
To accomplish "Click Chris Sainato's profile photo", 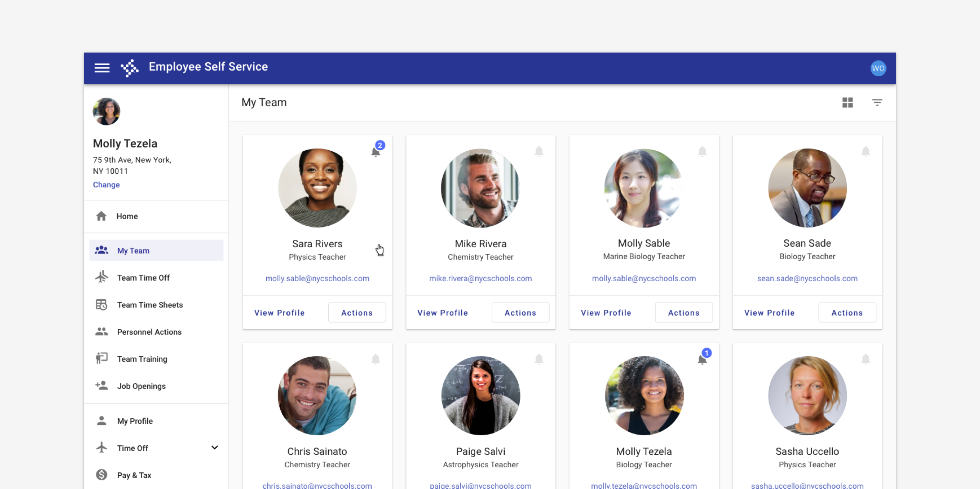I will 317,396.
